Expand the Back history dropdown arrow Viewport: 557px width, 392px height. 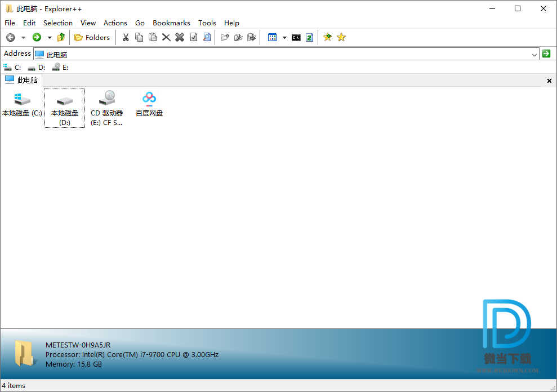pos(23,38)
